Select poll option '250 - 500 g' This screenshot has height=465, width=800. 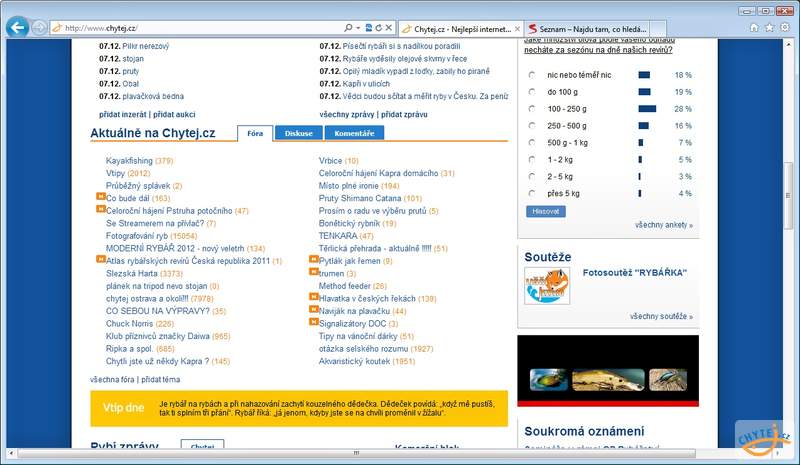click(x=532, y=126)
